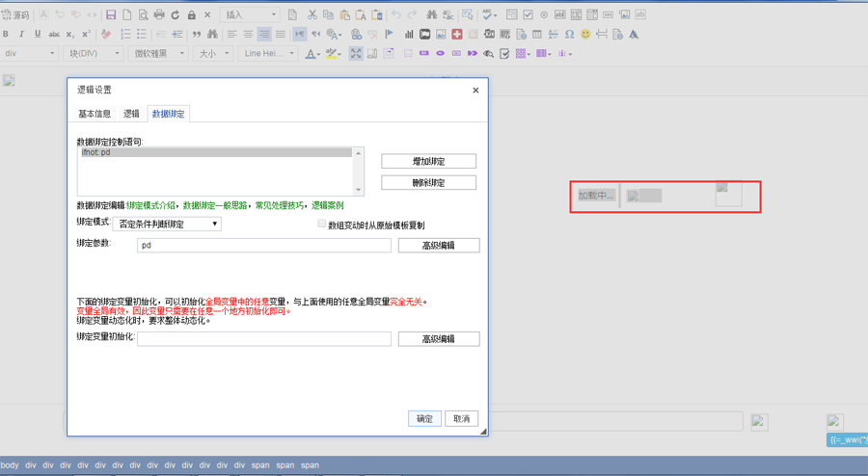Screen dimensions: 868x476
Task: Toggle bold formatting
Action: coord(7,34)
